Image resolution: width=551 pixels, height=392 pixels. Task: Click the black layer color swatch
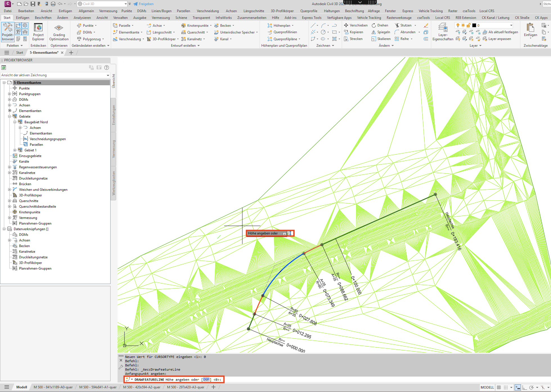point(474,25)
